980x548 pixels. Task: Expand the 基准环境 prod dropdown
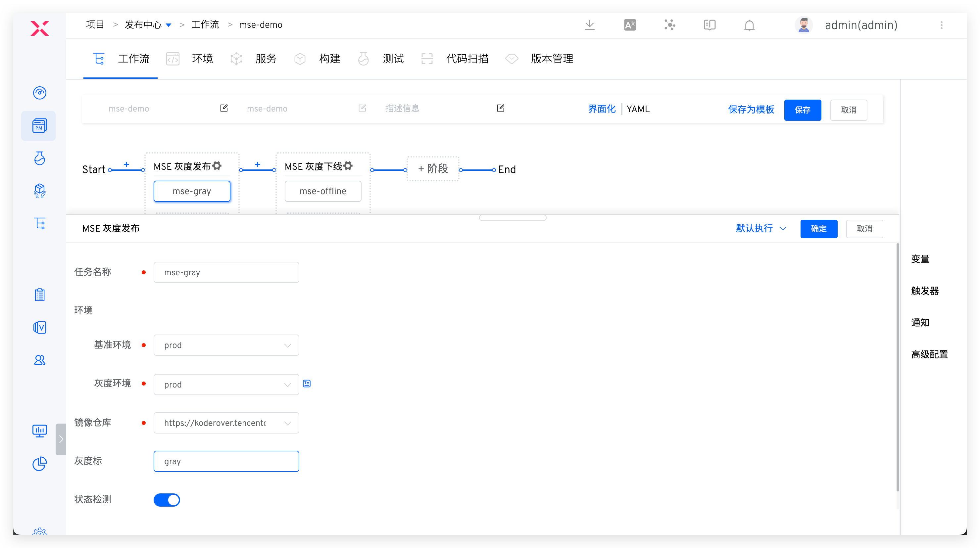(226, 345)
